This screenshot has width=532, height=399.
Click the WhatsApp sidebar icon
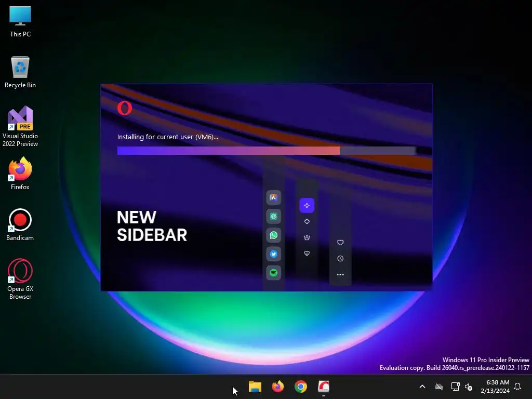[273, 235]
